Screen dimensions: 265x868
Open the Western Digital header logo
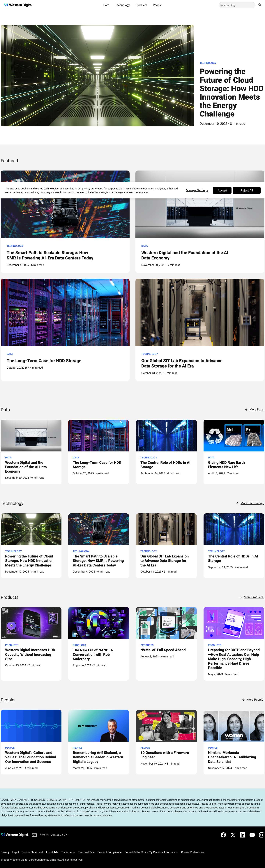point(19,5)
